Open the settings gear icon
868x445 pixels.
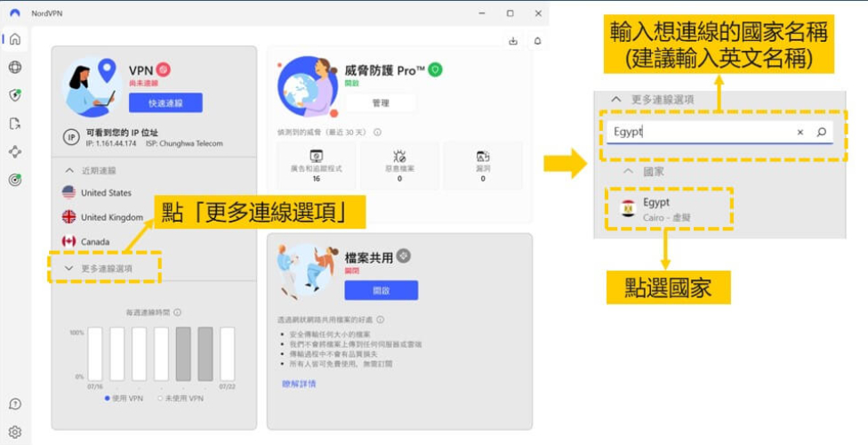(x=14, y=433)
